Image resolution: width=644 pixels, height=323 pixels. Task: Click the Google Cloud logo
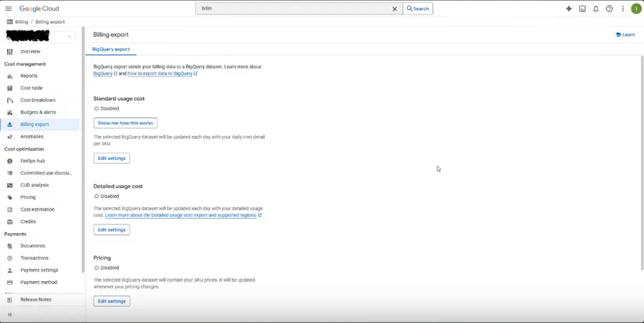click(39, 9)
